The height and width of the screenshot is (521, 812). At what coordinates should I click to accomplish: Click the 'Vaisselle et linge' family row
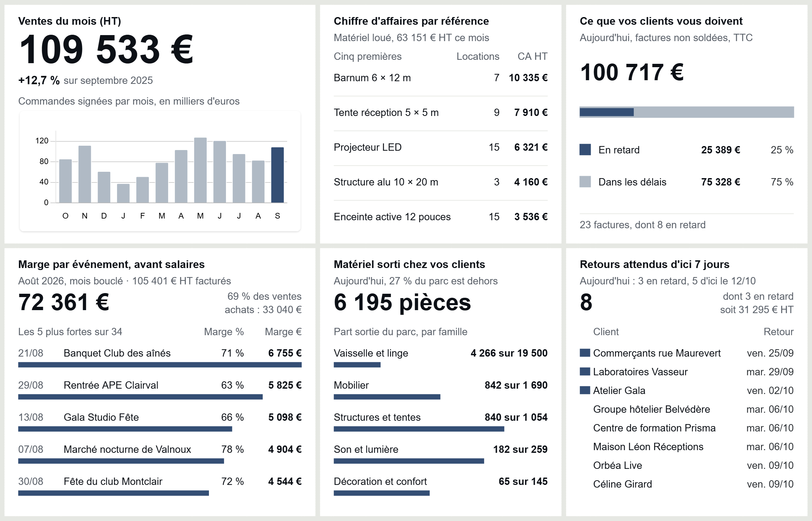[441, 357]
